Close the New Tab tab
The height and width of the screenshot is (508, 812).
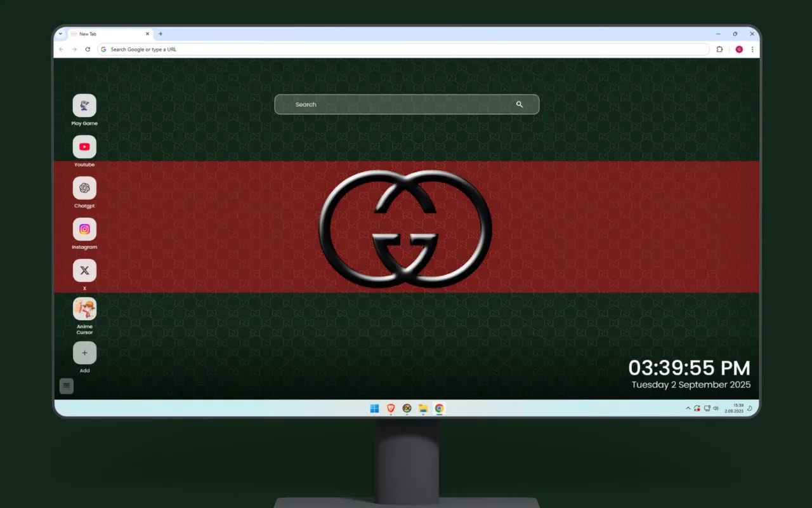148,34
